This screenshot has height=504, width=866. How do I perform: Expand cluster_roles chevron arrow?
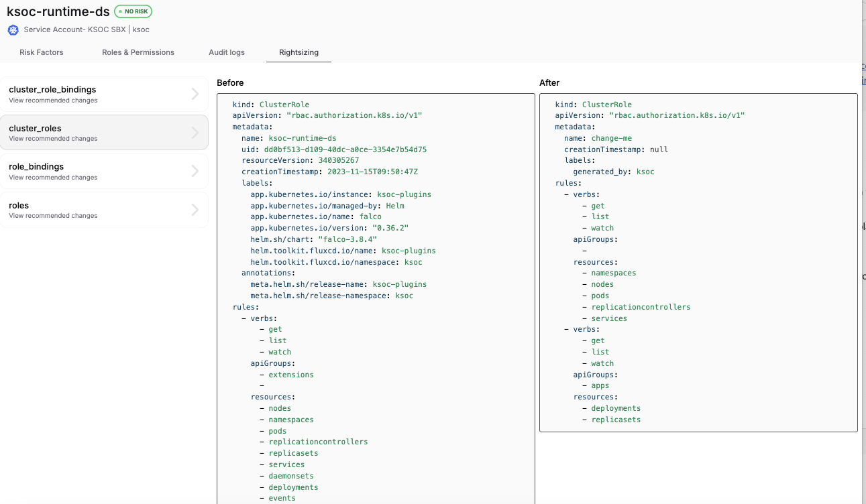pyautogui.click(x=195, y=133)
